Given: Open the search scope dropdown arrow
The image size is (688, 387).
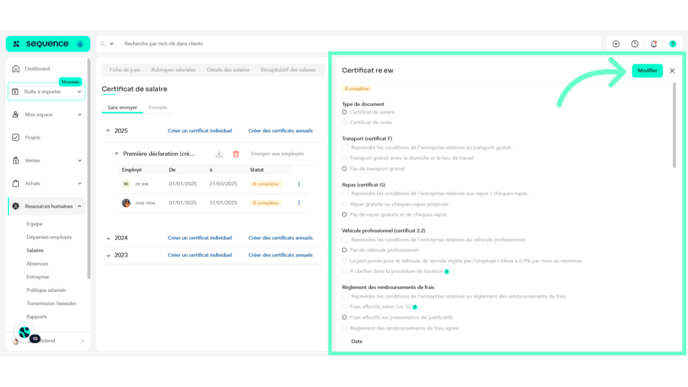Looking at the screenshot, I should click(x=111, y=44).
